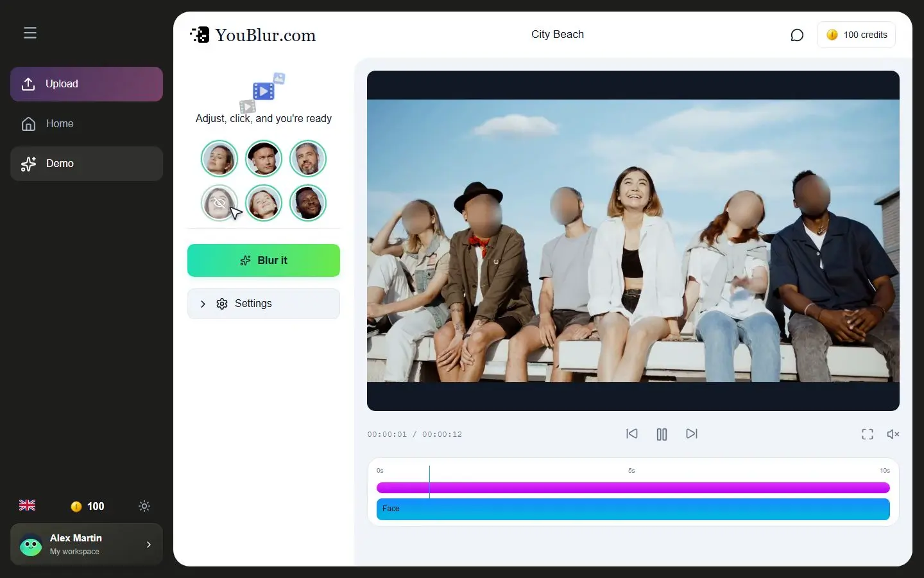Screen dimensions: 924x578
Task: Skip to the end of the video
Action: (692, 434)
